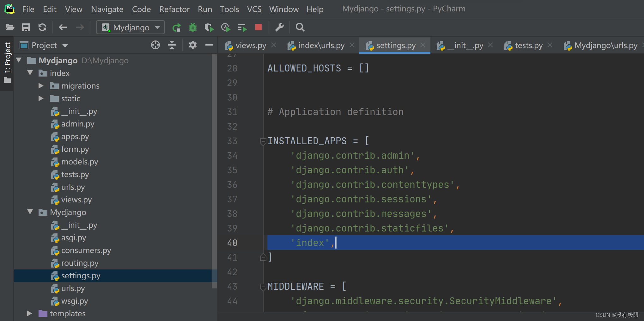Screen dimensions: 644x321
Task: Expand the templates folder
Action: (x=29, y=313)
